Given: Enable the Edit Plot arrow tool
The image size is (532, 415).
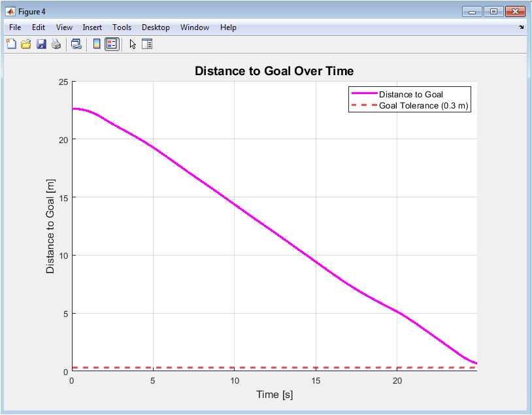Looking at the screenshot, I should coord(133,44).
